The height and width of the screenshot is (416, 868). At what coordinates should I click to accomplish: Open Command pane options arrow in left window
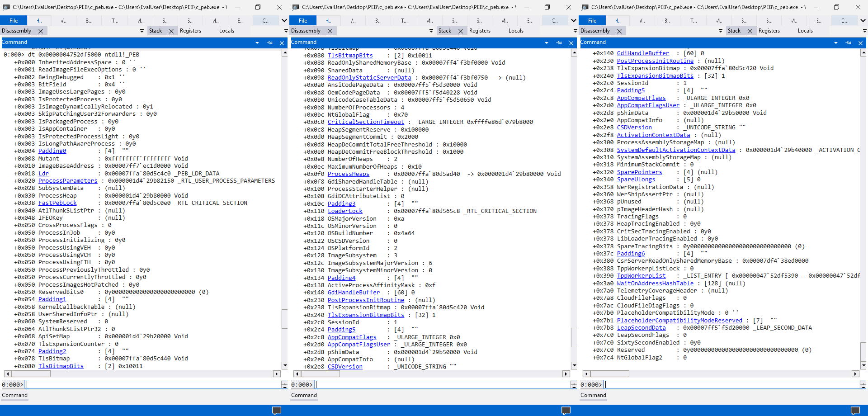point(257,43)
